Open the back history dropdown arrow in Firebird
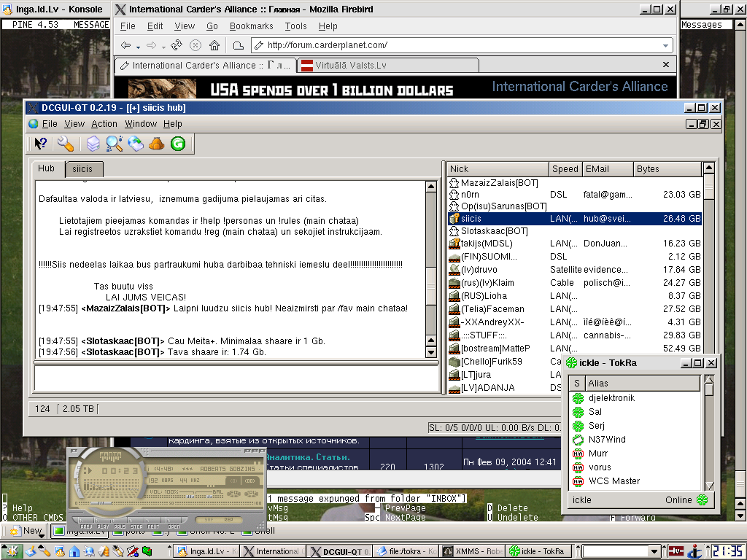747x560 pixels. [x=138, y=47]
